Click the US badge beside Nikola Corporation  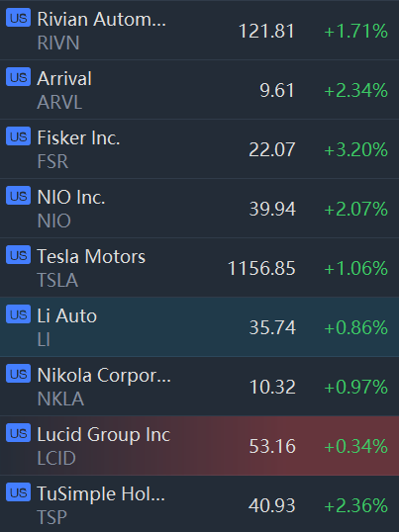(19, 374)
